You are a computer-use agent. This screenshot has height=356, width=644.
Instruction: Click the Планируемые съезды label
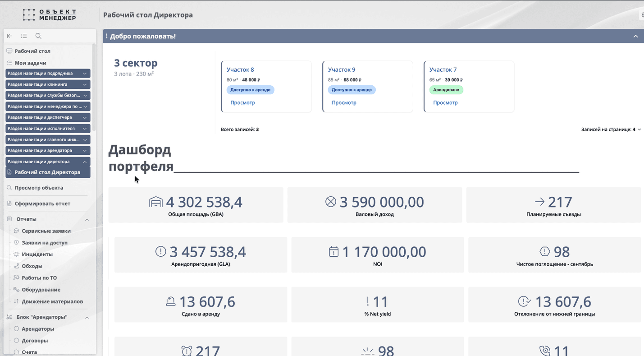[x=553, y=214]
